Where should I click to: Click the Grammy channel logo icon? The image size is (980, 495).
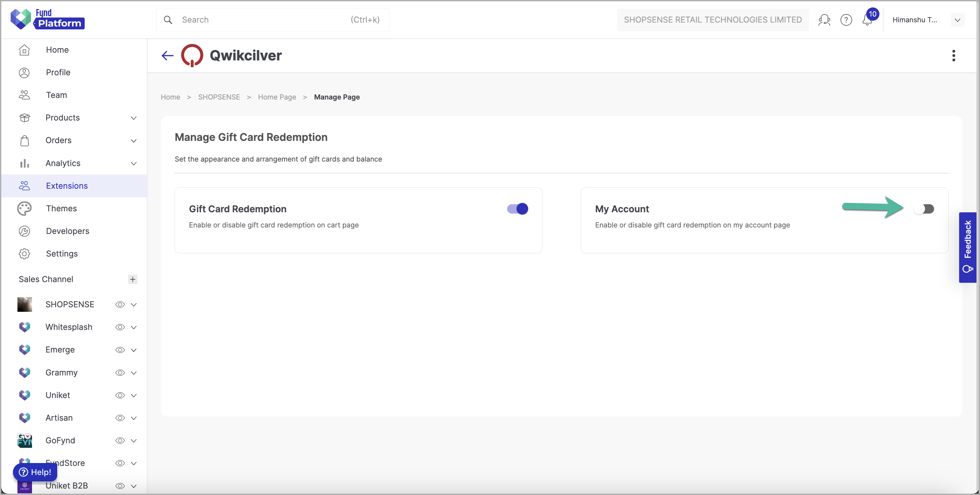coord(24,373)
